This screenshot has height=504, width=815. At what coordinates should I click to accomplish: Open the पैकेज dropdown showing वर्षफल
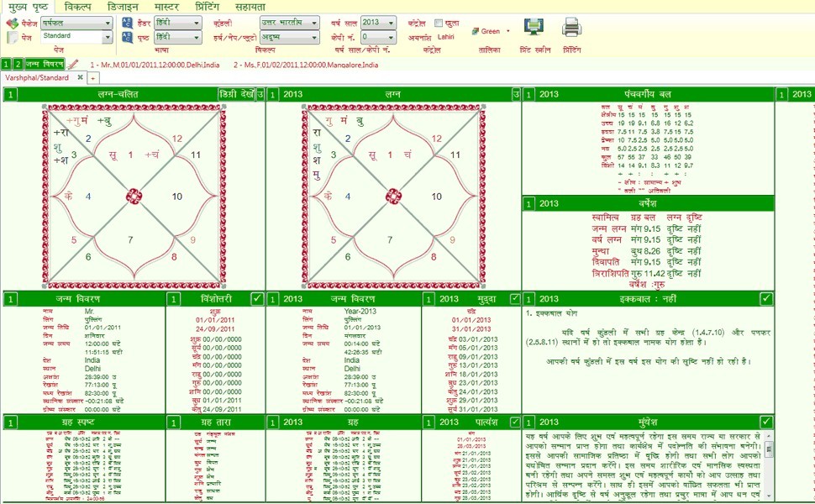coord(77,23)
